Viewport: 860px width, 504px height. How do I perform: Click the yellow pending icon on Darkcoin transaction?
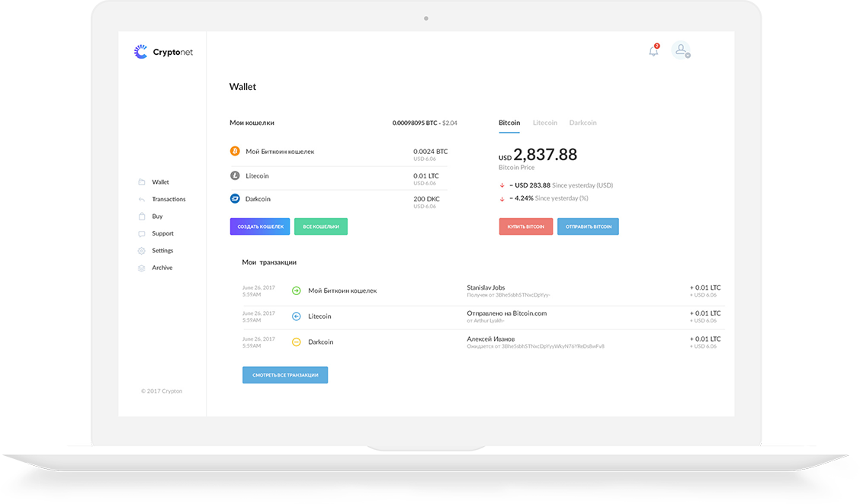click(297, 342)
